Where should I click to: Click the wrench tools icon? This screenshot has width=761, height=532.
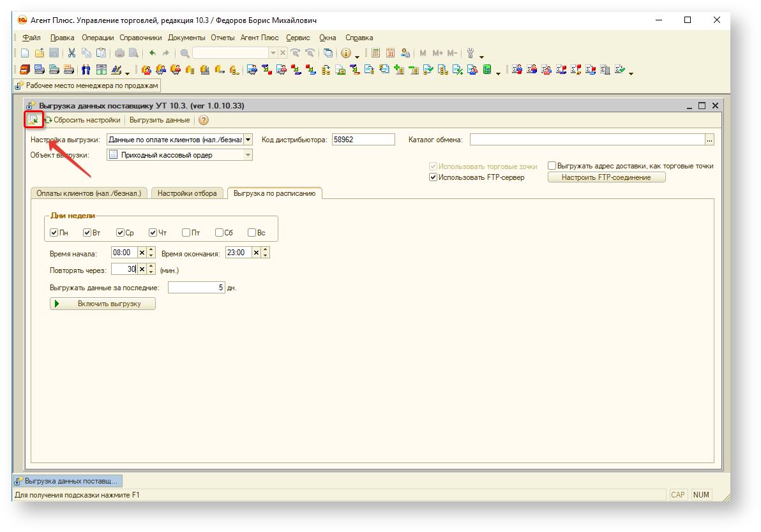coord(470,53)
